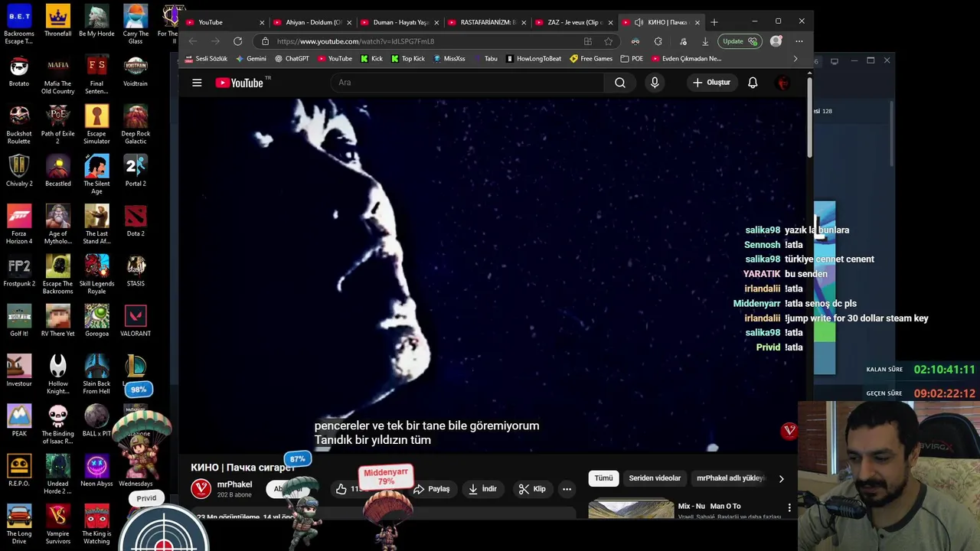Screen dimensions: 980x551
Task: Open Vampire Survivors desktop icon
Action: point(58,524)
